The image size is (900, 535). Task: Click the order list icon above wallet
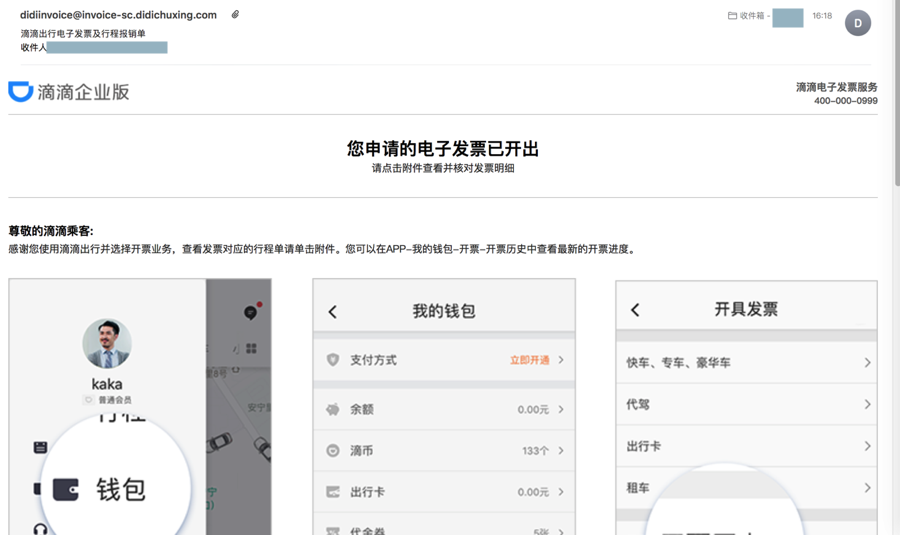tap(40, 447)
